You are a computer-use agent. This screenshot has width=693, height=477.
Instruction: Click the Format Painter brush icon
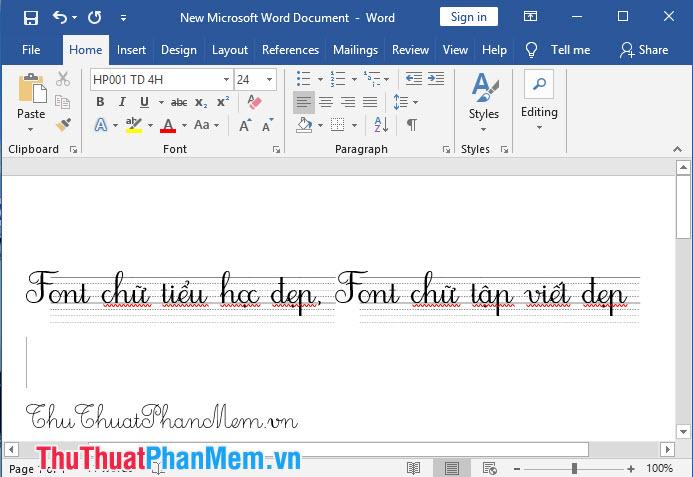(x=63, y=125)
